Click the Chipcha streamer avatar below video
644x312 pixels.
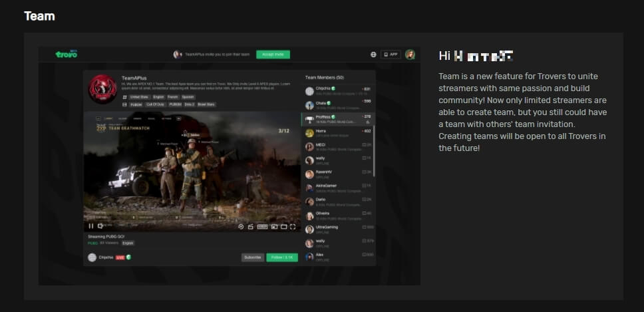(x=92, y=257)
